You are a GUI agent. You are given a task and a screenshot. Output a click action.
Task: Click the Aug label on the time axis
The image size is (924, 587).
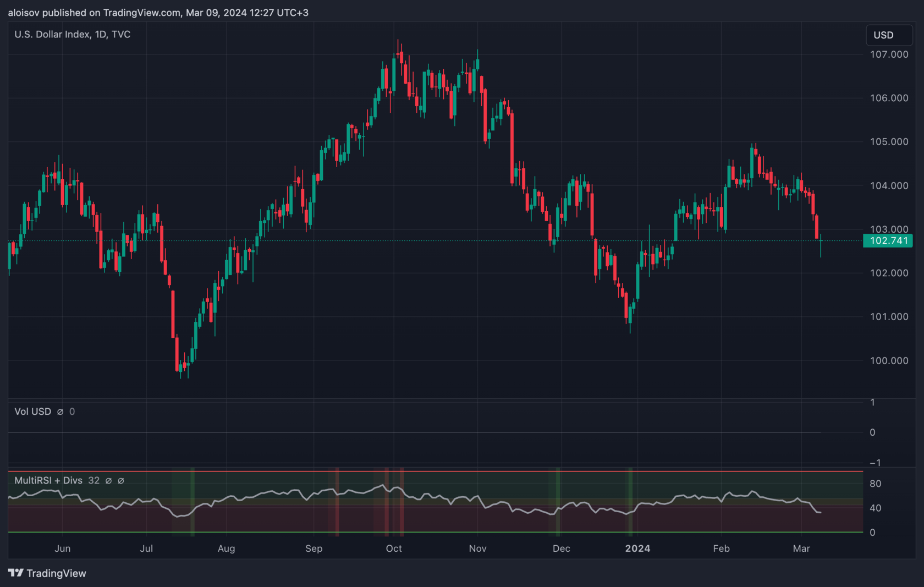tap(226, 548)
